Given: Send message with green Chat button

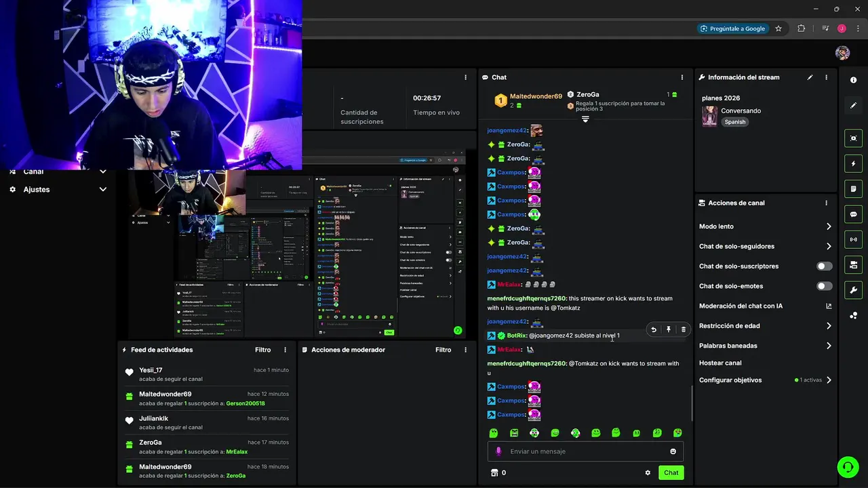Looking at the screenshot, I should pyautogui.click(x=671, y=472).
